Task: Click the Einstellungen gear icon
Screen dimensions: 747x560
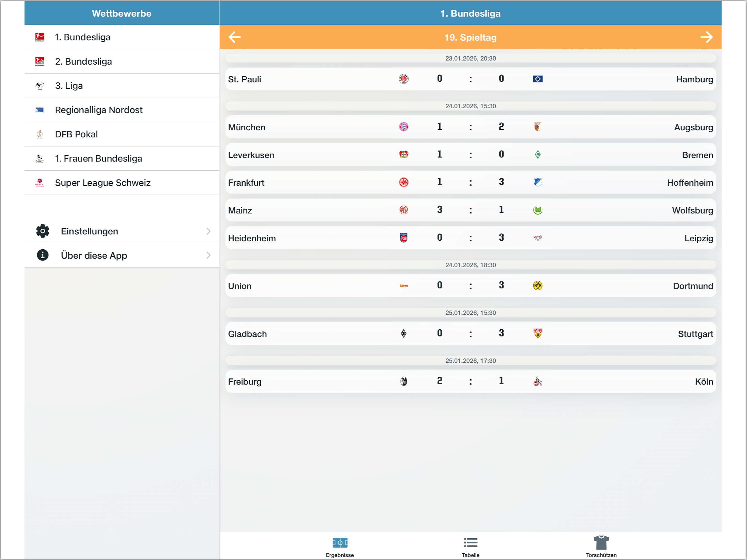Action: click(43, 231)
